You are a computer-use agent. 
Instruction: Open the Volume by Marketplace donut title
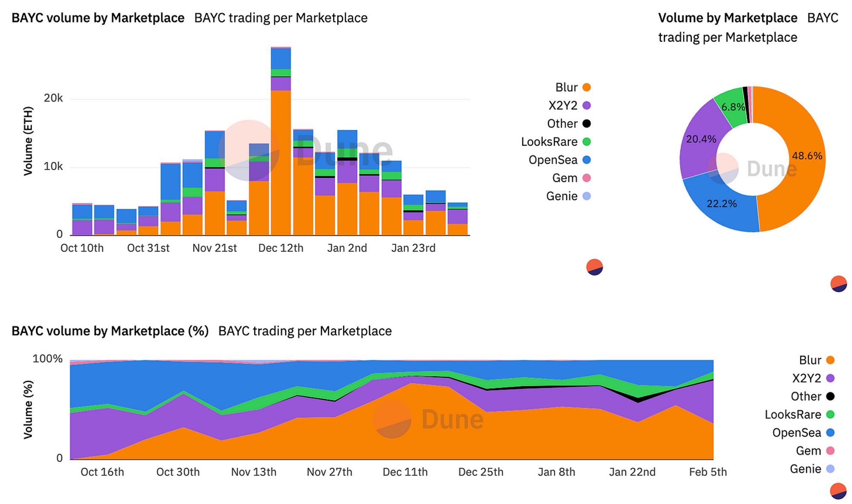(x=728, y=18)
